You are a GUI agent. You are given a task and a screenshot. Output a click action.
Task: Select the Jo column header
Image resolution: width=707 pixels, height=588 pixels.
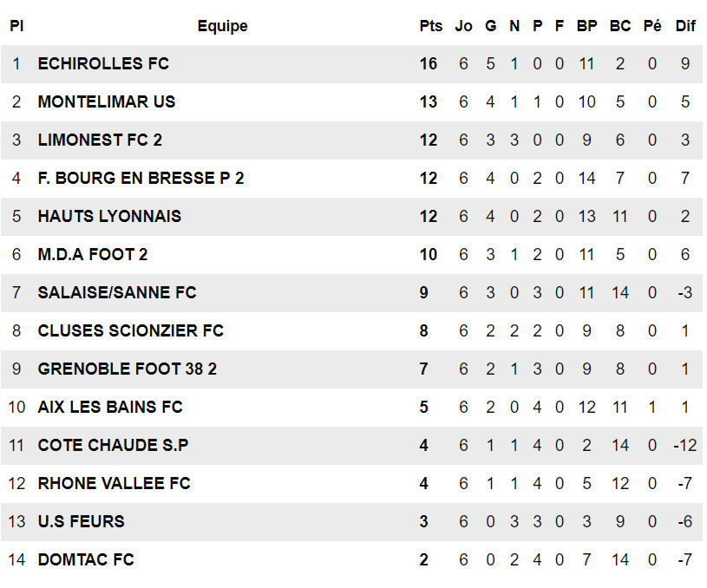(463, 26)
